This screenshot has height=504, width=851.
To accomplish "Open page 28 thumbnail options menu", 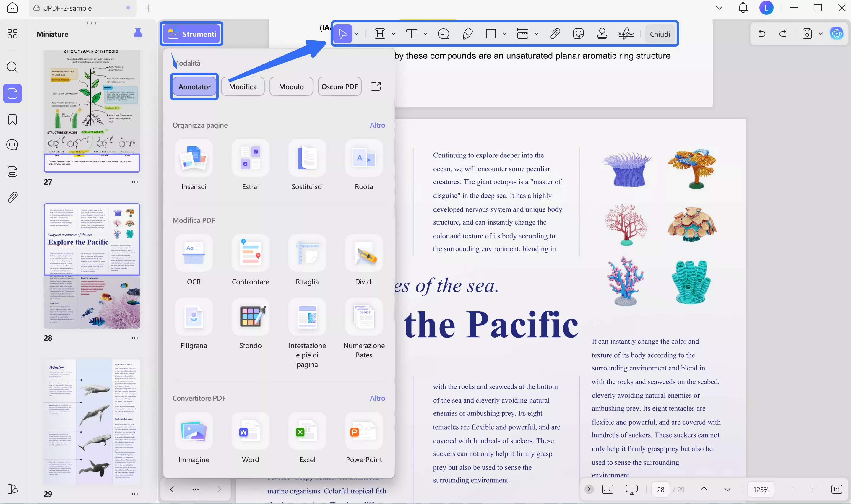I will pyautogui.click(x=134, y=338).
